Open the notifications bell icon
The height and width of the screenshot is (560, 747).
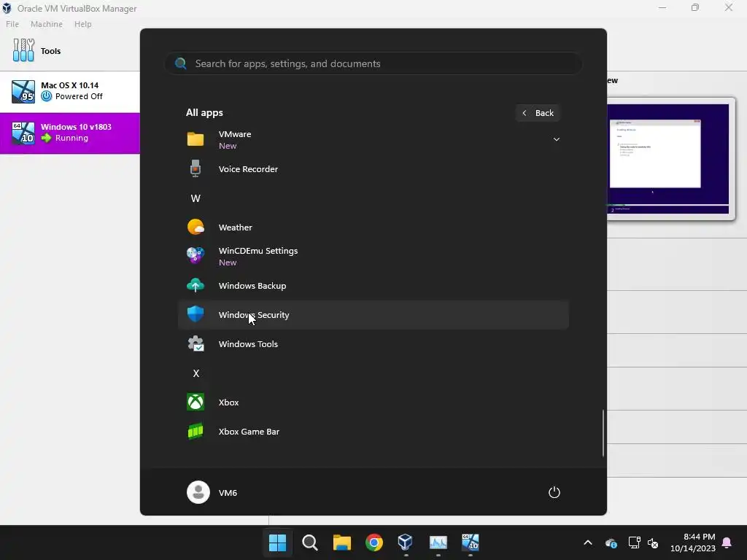coord(727,542)
